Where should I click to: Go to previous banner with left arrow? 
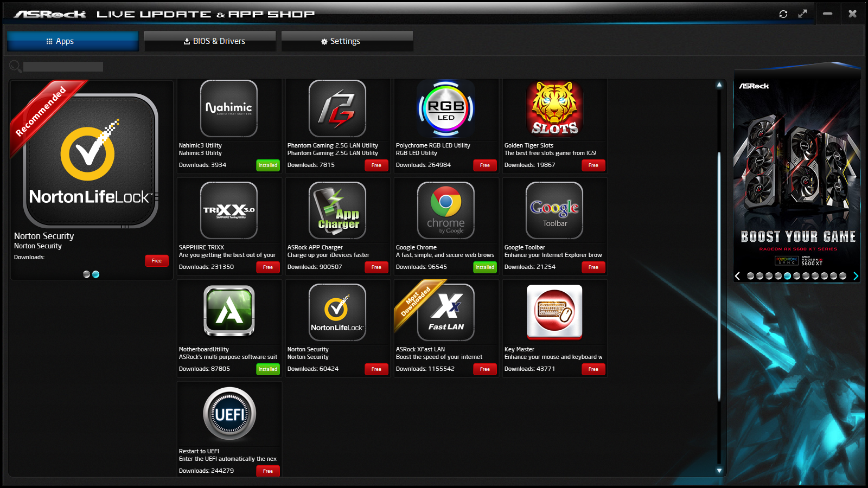click(x=737, y=276)
